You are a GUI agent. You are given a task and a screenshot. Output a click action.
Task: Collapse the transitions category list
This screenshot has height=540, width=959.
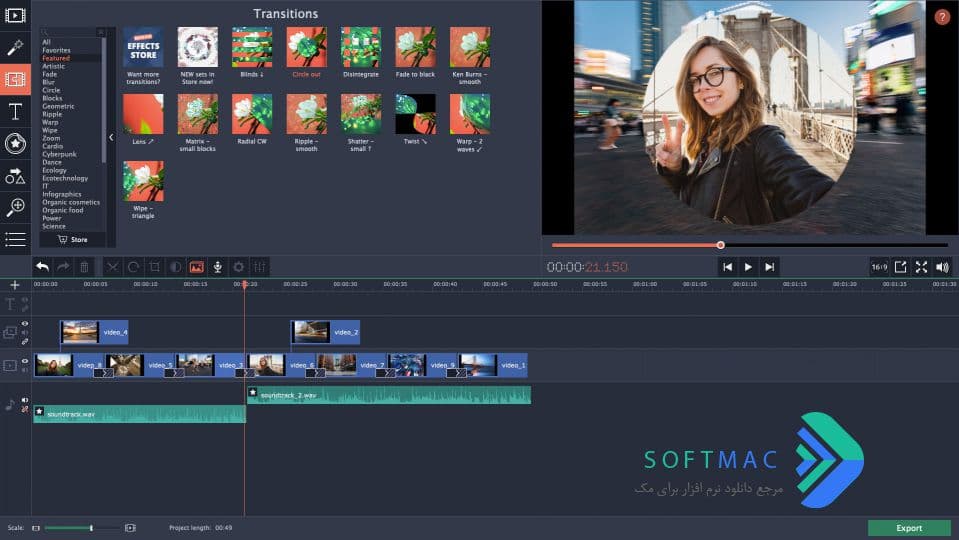[x=111, y=138]
